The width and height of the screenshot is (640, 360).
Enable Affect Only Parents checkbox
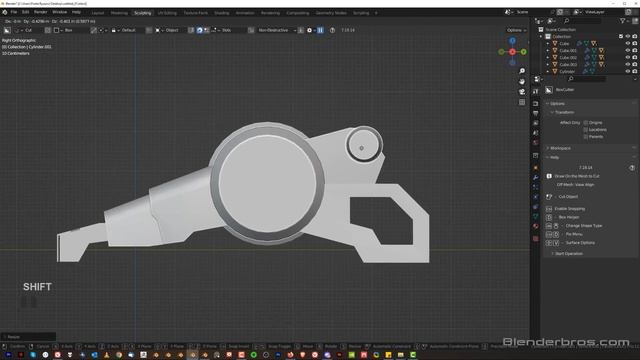coord(586,136)
